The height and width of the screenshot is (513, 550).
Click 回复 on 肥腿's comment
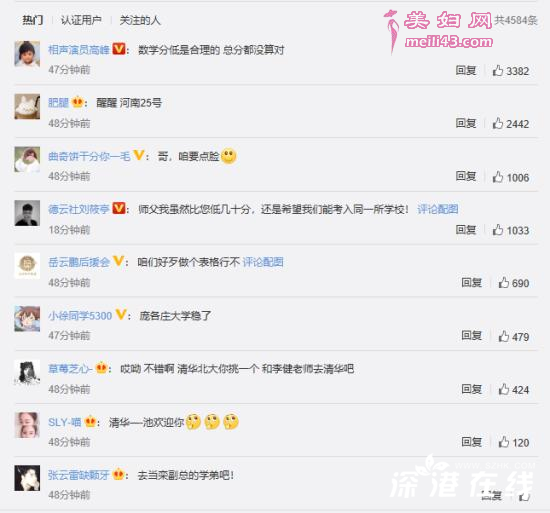pyautogui.click(x=466, y=123)
